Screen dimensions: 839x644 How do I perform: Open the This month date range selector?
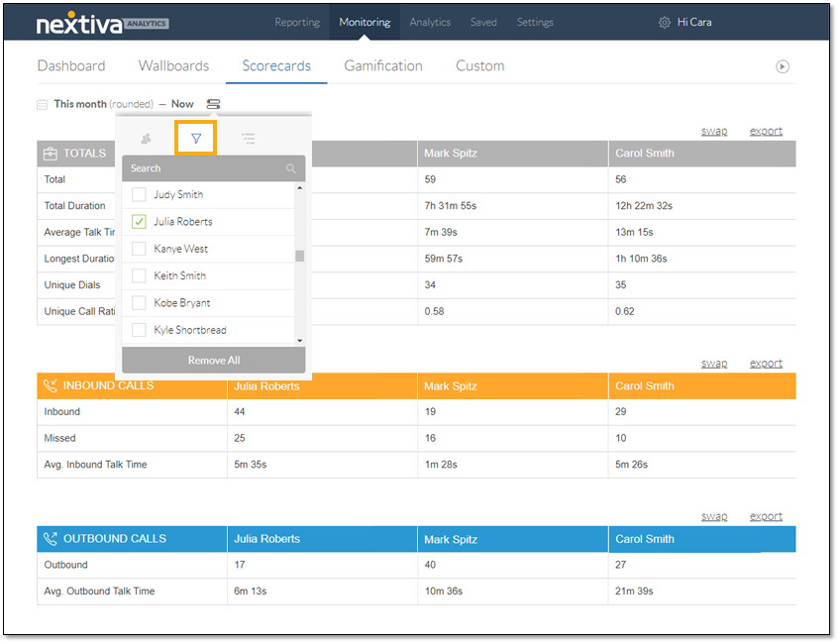tap(103, 104)
